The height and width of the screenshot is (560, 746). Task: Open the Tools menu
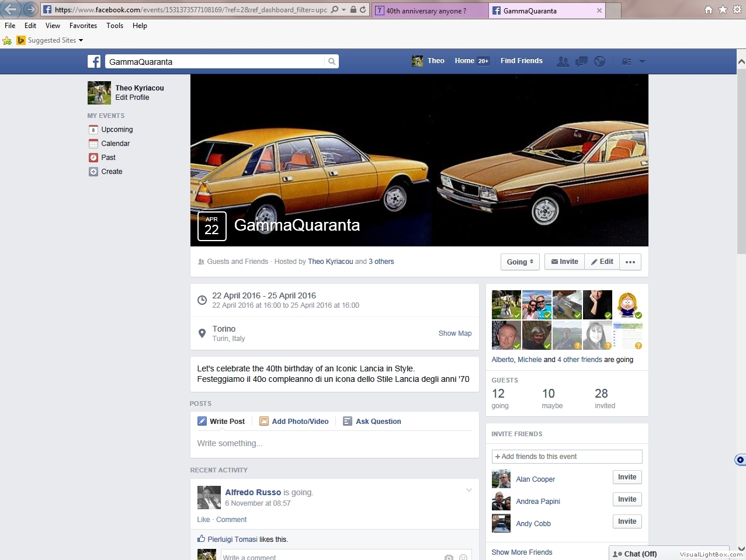coord(114,26)
